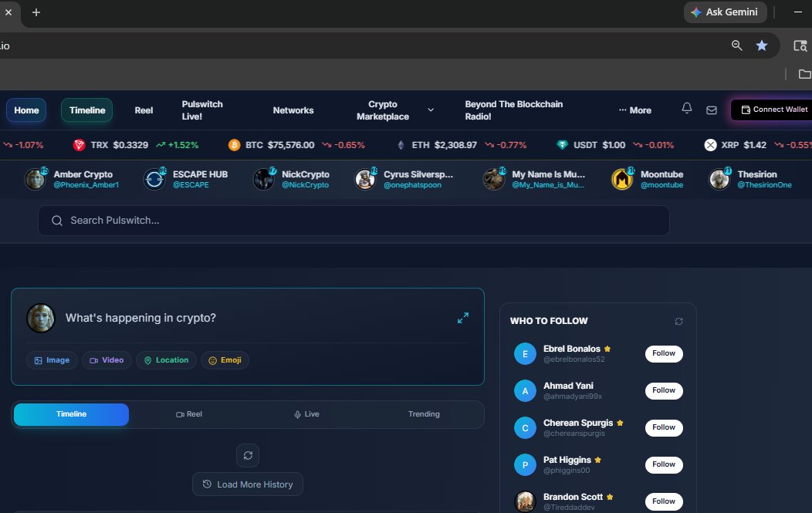The width and height of the screenshot is (812, 513).
Task: Add a Location to the post
Action: (x=166, y=360)
